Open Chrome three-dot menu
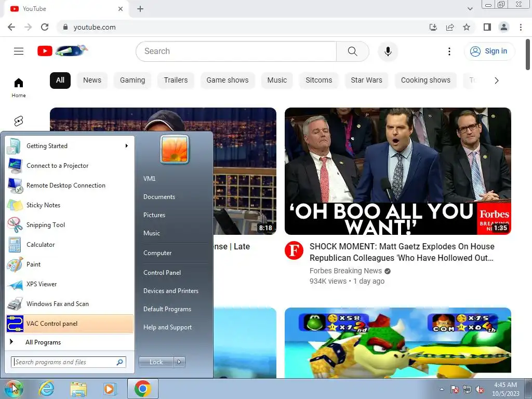The width and height of the screenshot is (532, 399). [x=521, y=27]
